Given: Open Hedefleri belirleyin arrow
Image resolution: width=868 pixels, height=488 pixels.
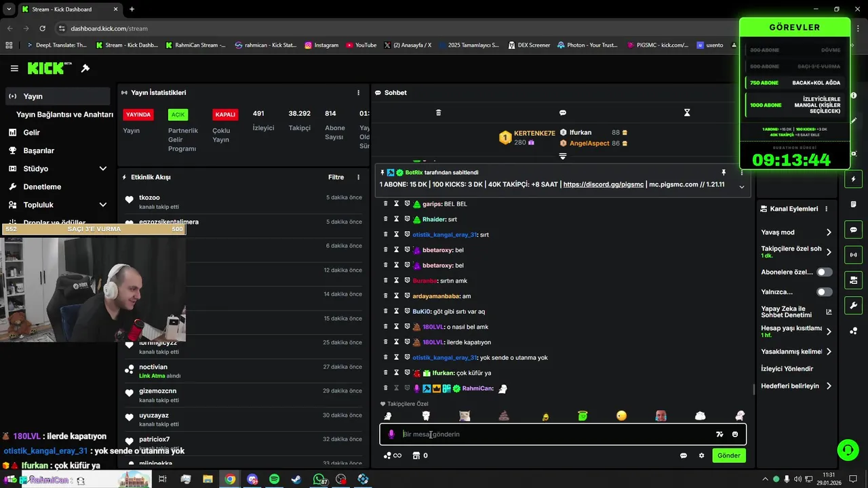Looking at the screenshot, I should (x=829, y=386).
